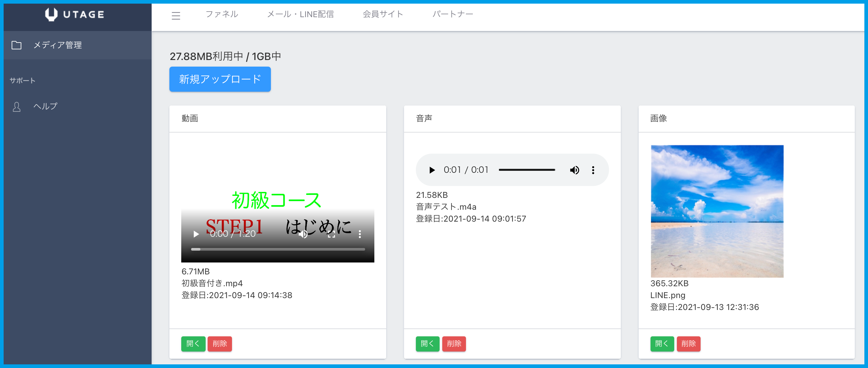The height and width of the screenshot is (368, 868).
Task: Open the ファネル menu
Action: coord(222,14)
